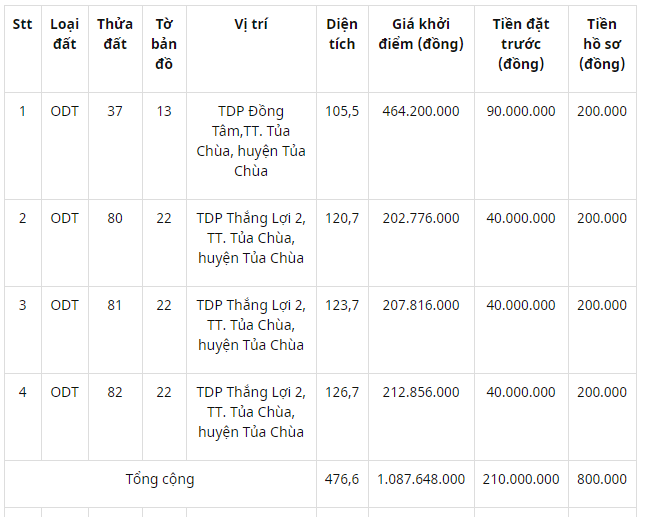Viewport: 645px width, 517px height.
Task: Click the Tiền hồ sơ header
Action: [x=602, y=44]
